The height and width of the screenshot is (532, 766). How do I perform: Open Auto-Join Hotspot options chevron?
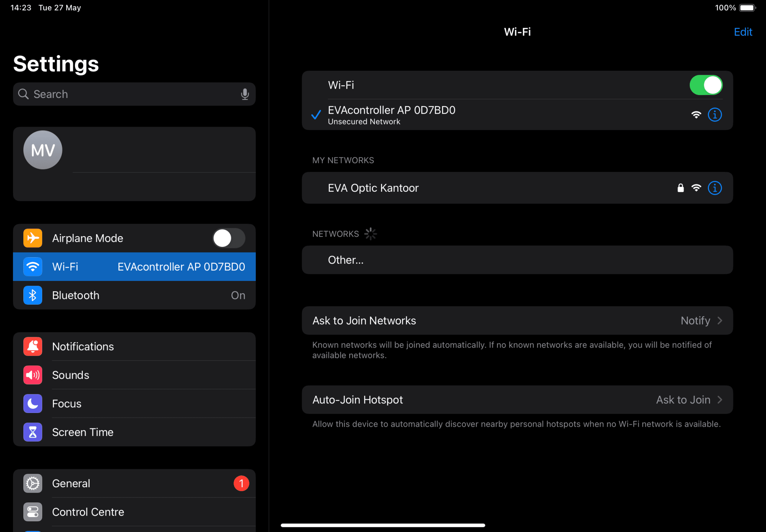click(x=720, y=400)
